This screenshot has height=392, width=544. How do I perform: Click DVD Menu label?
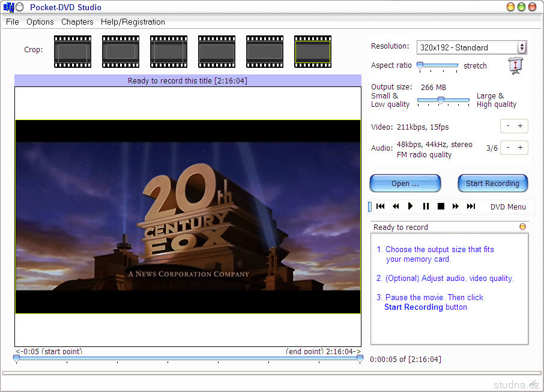click(508, 207)
